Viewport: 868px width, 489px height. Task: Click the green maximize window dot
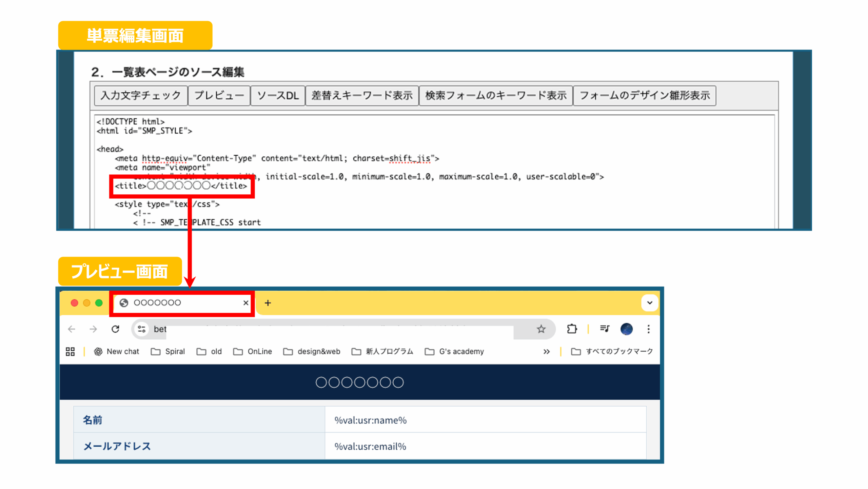99,303
